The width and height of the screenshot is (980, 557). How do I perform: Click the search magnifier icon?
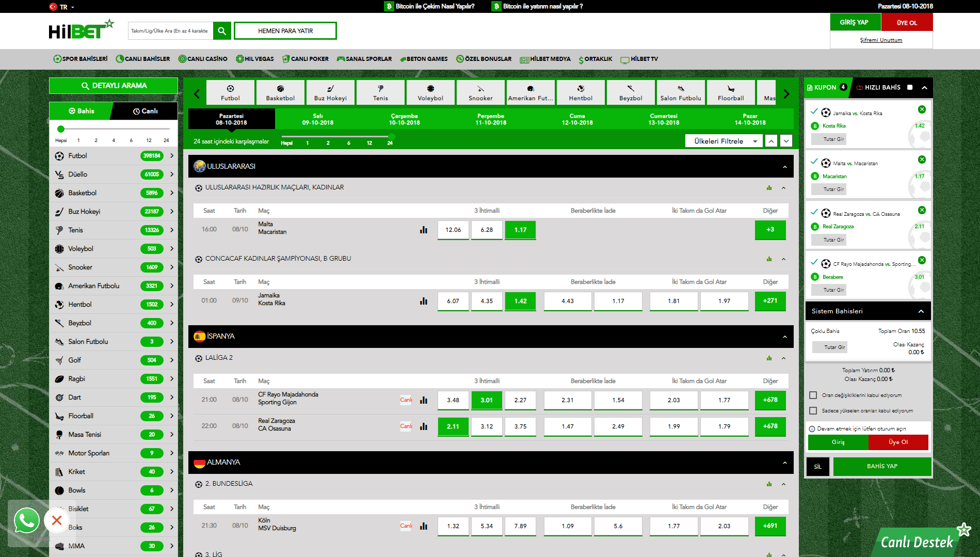pyautogui.click(x=222, y=31)
